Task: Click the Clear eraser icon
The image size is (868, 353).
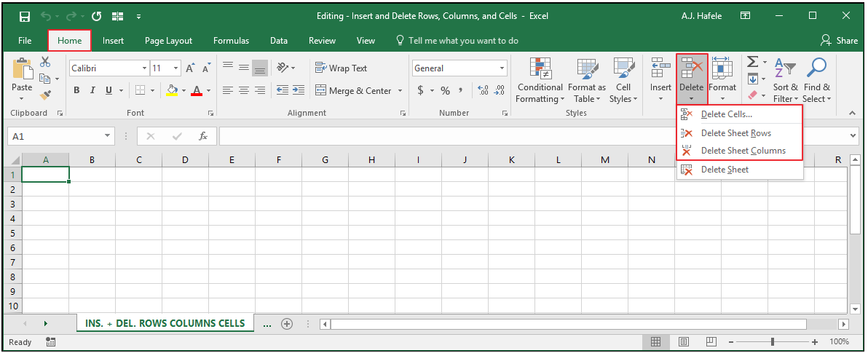Action: 753,95
